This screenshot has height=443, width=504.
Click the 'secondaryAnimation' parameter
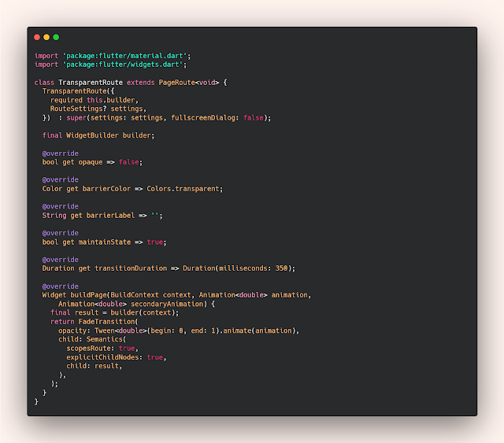coord(168,304)
